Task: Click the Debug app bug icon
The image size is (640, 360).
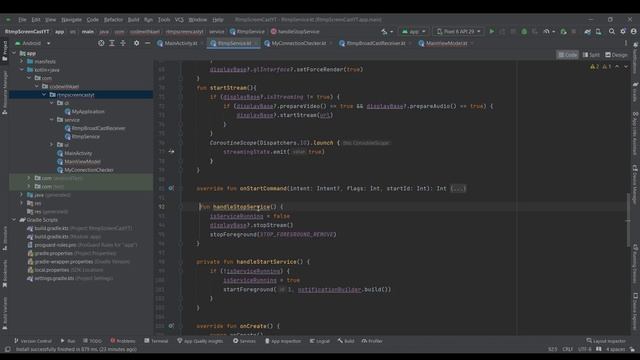Action: point(524,31)
